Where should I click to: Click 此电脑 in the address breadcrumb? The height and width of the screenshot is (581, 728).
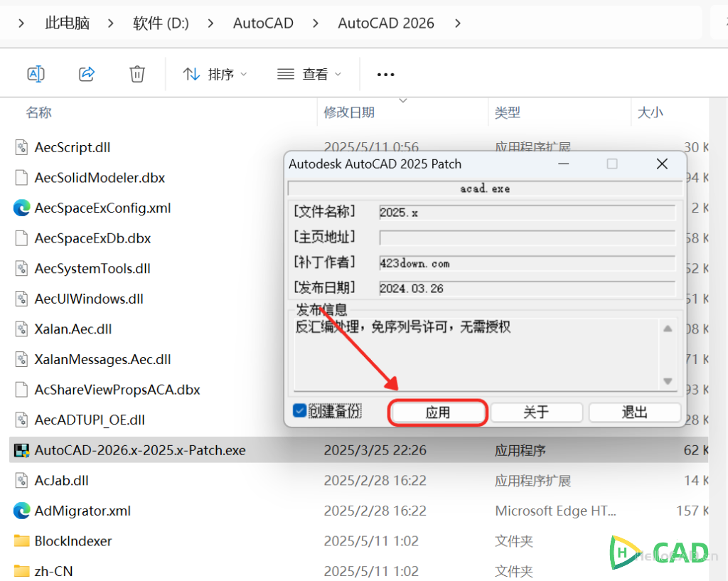(x=68, y=23)
